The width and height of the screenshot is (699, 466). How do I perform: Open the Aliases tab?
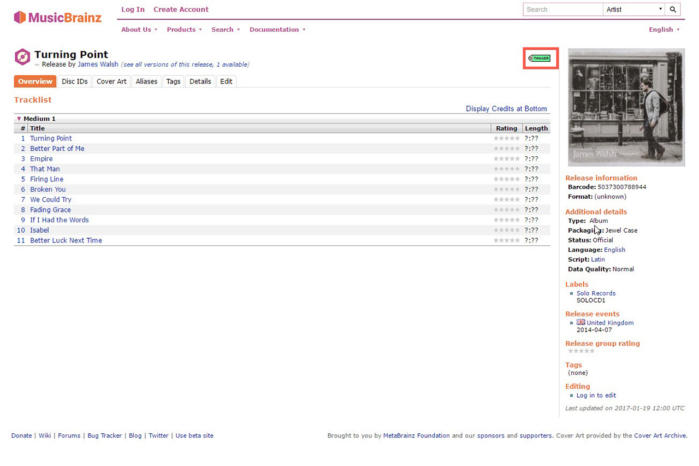click(147, 82)
